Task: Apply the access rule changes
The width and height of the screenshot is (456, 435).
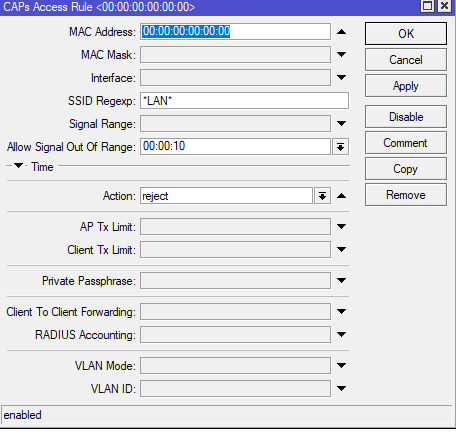Action: pyautogui.click(x=406, y=86)
